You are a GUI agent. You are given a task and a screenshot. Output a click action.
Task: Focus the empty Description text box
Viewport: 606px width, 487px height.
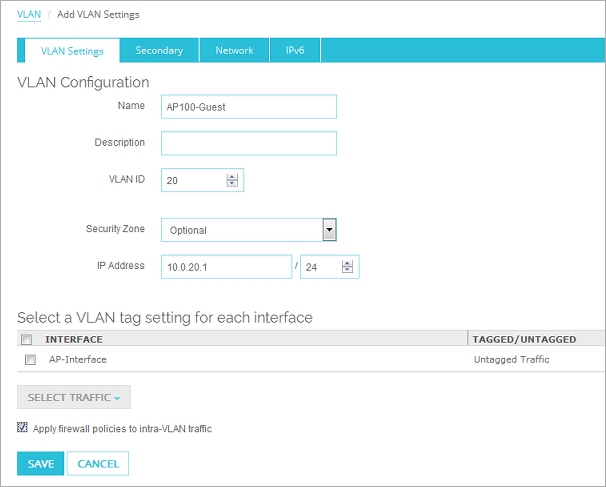pos(248,143)
